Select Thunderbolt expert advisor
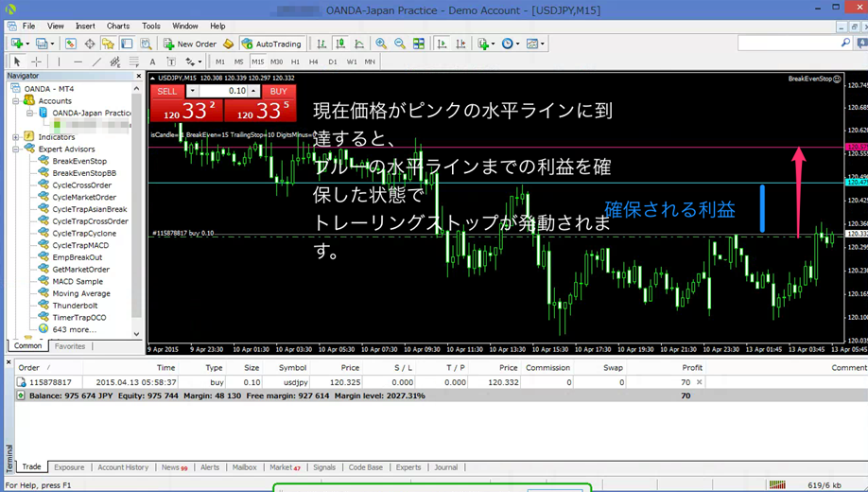The image size is (868, 492). pyautogui.click(x=75, y=306)
